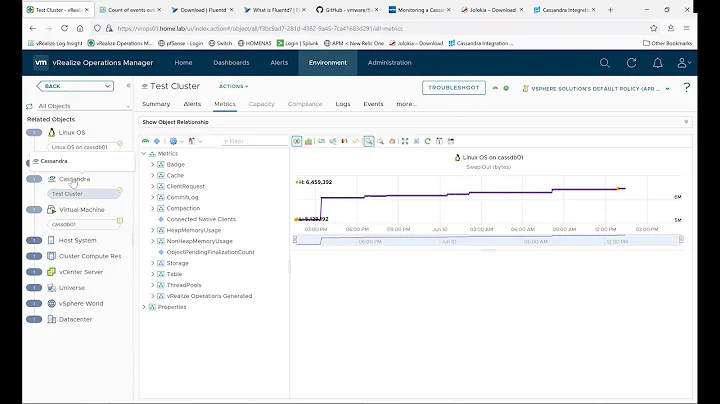The image size is (720, 404).
Task: Switch to the Summary tab
Action: pyautogui.click(x=156, y=104)
